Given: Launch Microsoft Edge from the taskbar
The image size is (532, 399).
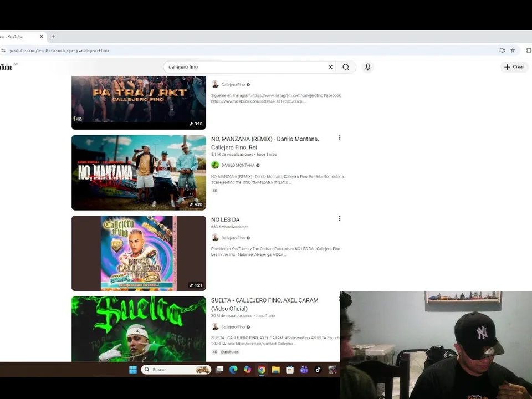Looking at the screenshot, I should click(233, 370).
